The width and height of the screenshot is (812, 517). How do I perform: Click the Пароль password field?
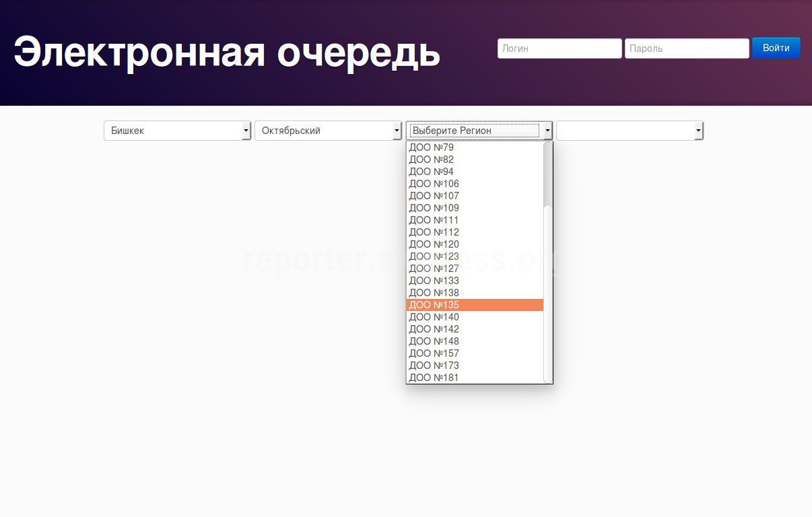(686, 48)
